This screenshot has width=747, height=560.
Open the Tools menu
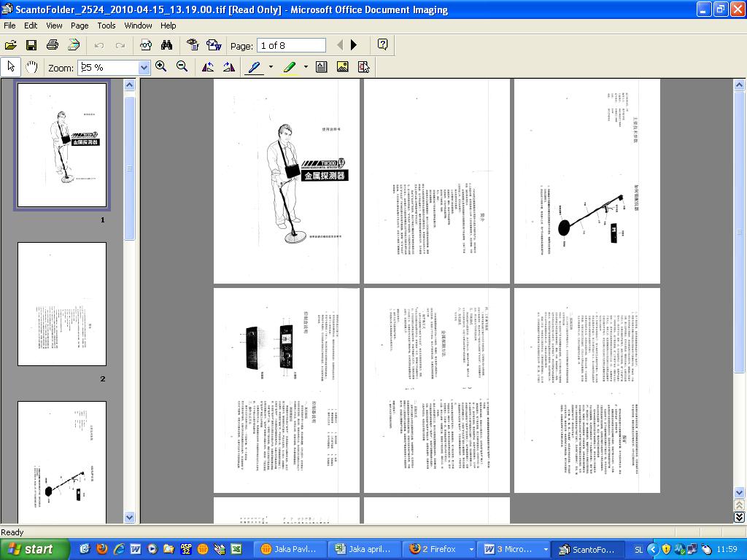(107, 26)
